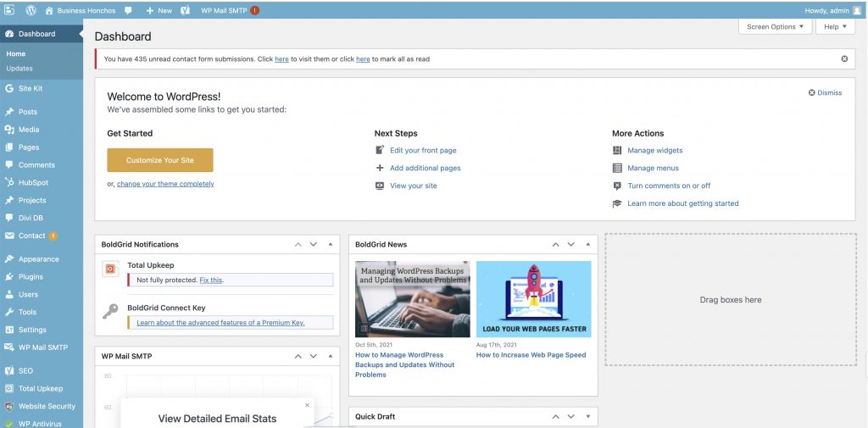This screenshot has width=868, height=428.
Task: Open the Load Your Web Pages Faster thumbnail
Action: point(534,299)
